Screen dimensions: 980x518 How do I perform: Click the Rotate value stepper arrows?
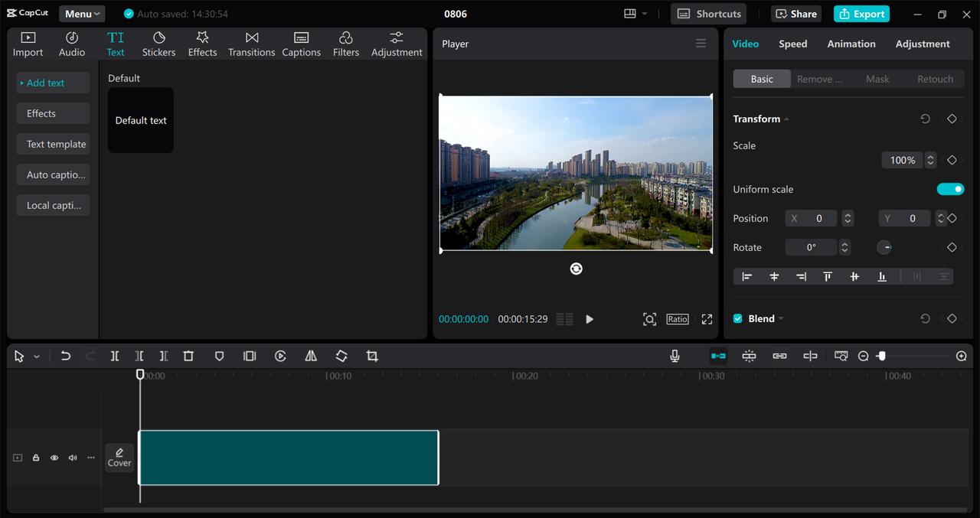(844, 247)
